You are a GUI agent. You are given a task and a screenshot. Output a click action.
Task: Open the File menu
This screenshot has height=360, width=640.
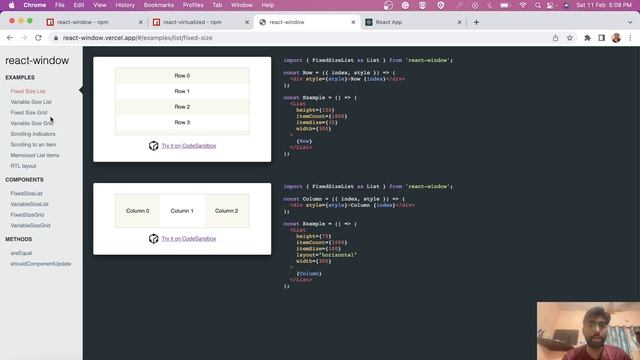(60, 5)
